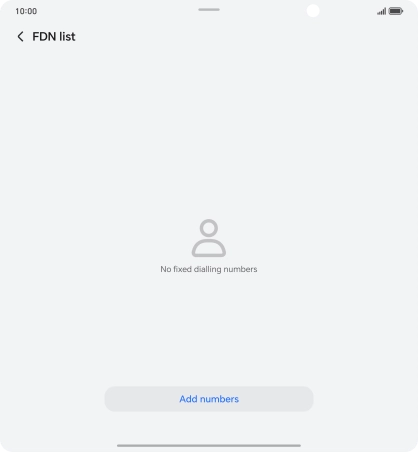Tap the back arrow beside FDN list
The image size is (418, 452).
coord(20,36)
